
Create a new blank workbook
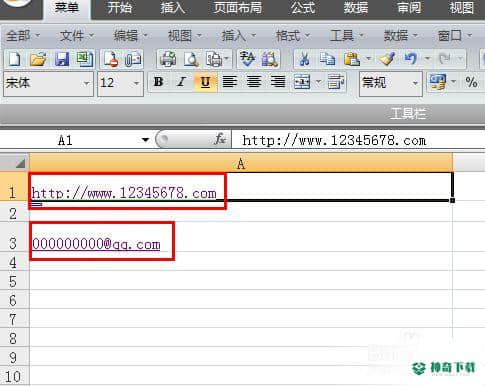[x=14, y=60]
